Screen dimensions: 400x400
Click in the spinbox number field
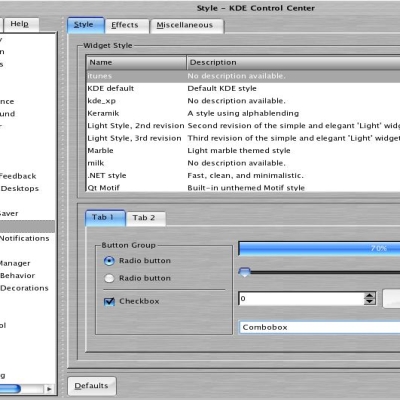point(302,298)
